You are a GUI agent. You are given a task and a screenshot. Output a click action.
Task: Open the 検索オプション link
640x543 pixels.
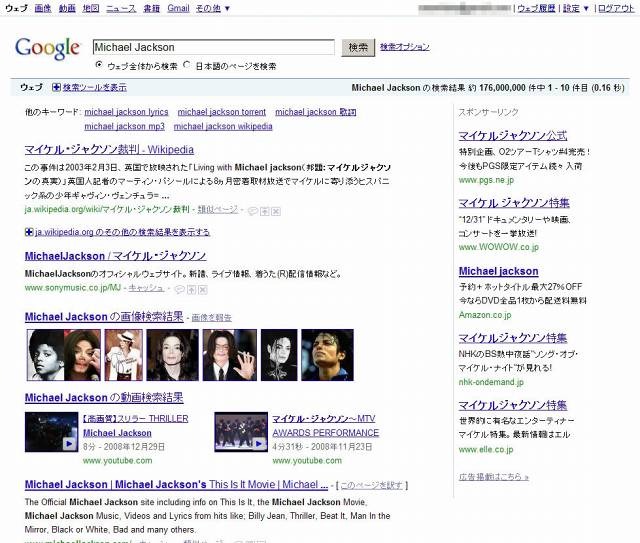[404, 47]
